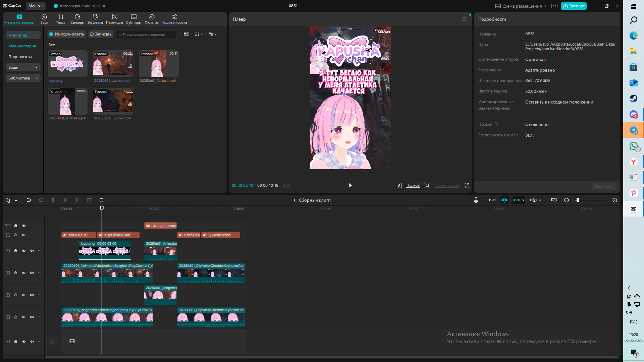Mute audio of the logo.png track

pos(32,251)
